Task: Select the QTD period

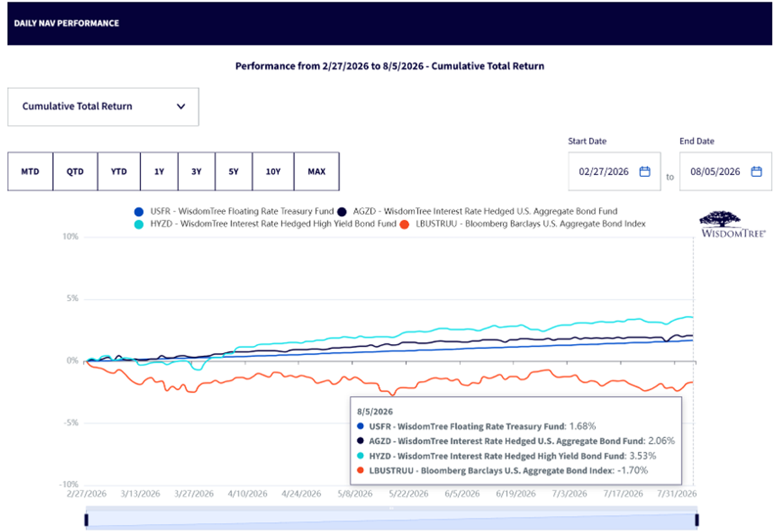Action: (x=75, y=172)
